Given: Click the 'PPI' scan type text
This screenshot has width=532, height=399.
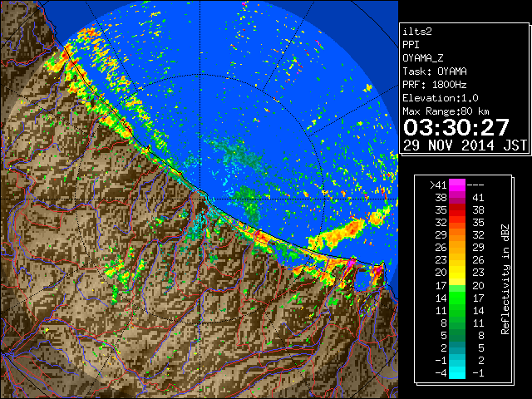Looking at the screenshot, I should tap(411, 45).
